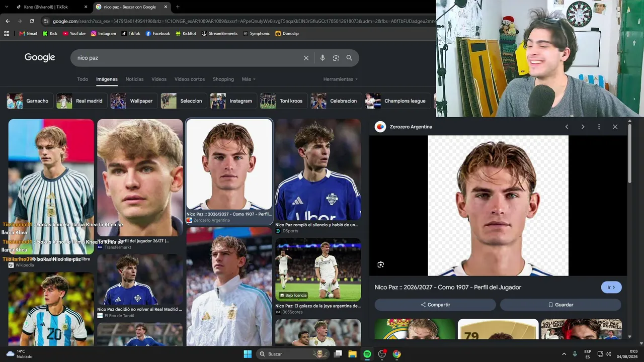Image resolution: width=644 pixels, height=362 pixels.
Task: Close the image preview panel
Action: pyautogui.click(x=615, y=127)
